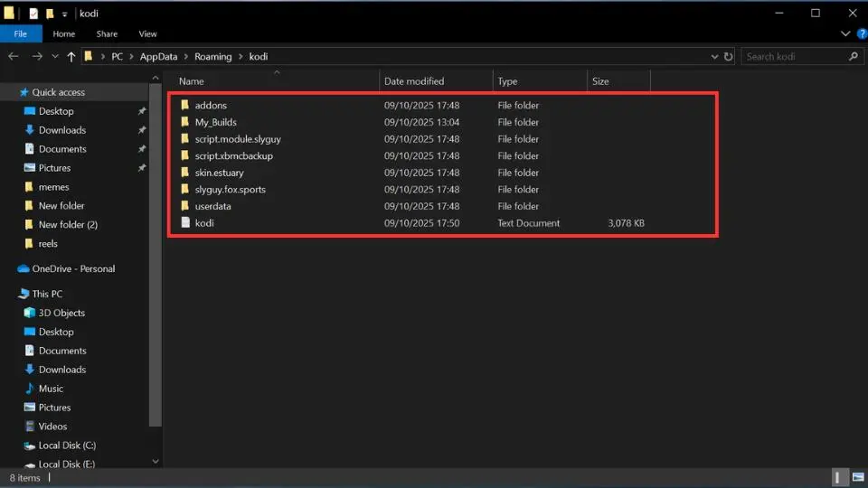The image size is (868, 488).
Task: Open the Customize Quick Access Toolbar dropdown
Action: 64,14
